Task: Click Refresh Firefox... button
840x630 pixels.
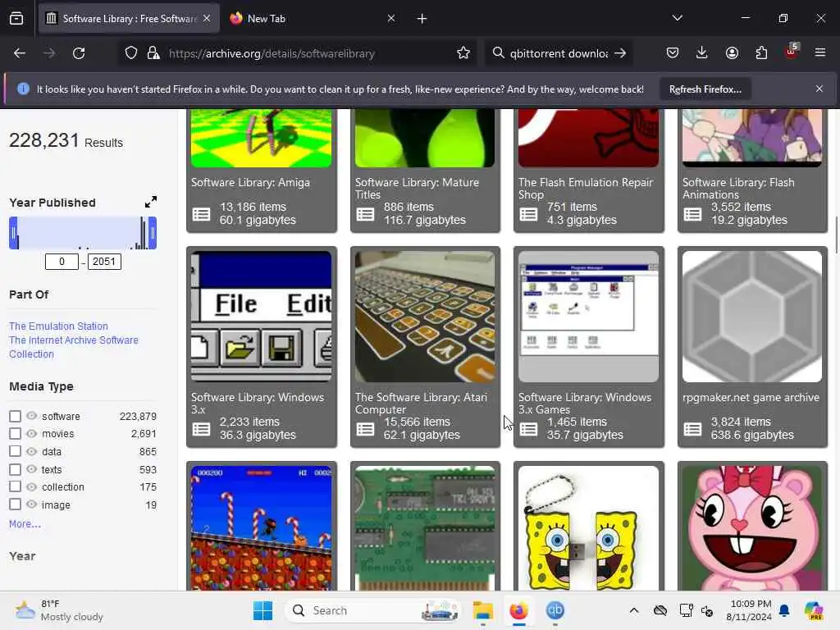Action: (x=705, y=89)
